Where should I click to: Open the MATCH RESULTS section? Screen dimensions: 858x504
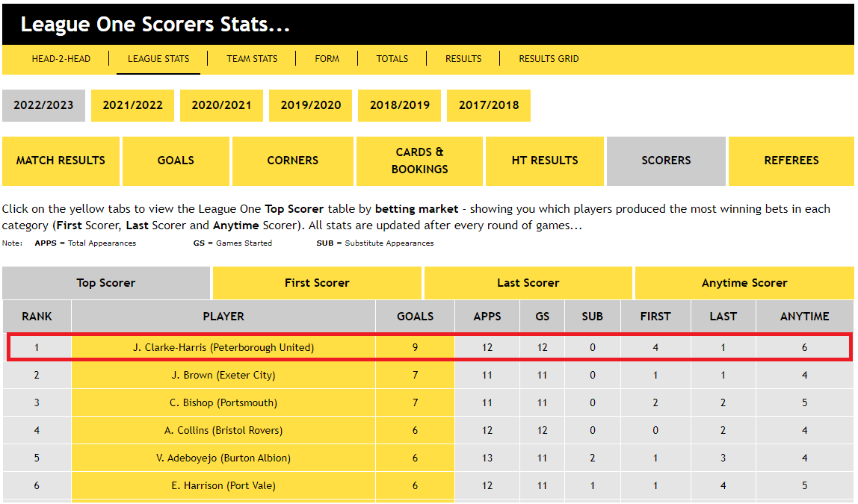pos(61,161)
